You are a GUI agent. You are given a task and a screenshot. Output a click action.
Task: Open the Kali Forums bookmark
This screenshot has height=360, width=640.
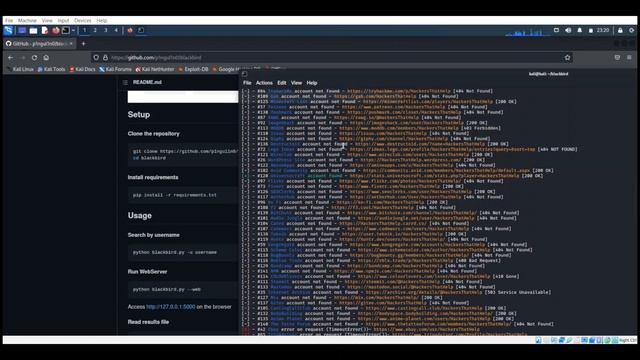pos(116,69)
